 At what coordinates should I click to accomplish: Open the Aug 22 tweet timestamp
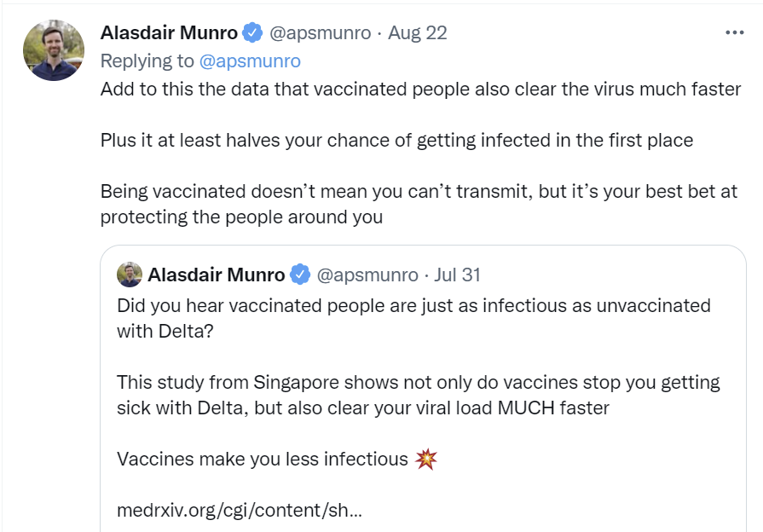[x=417, y=33]
